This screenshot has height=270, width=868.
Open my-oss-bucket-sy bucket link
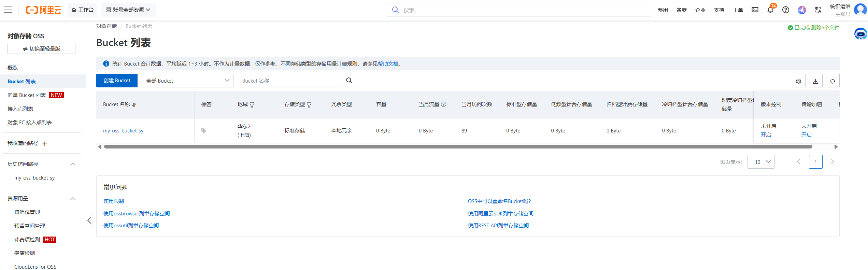coord(123,131)
